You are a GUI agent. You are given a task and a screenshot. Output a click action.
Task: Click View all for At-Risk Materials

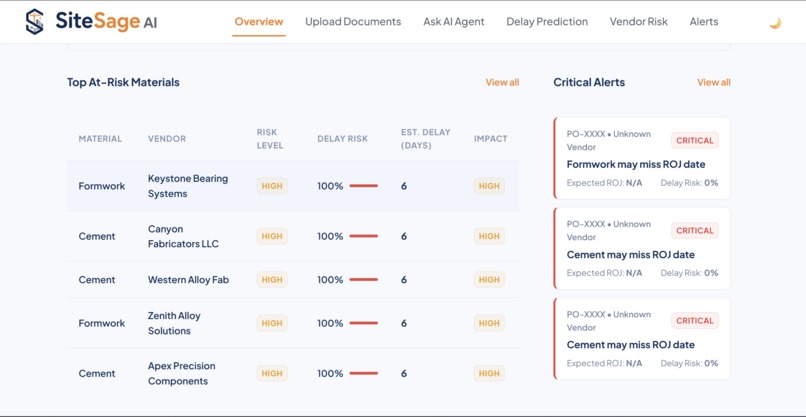tap(502, 82)
